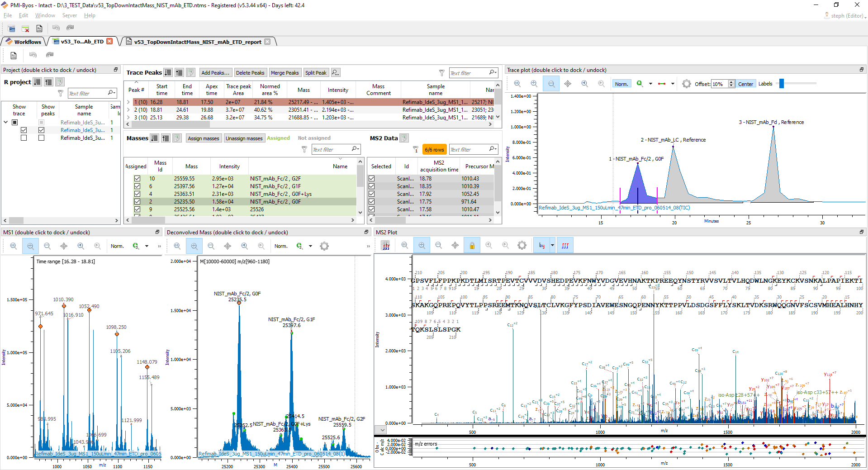This screenshot has height=470, width=868.
Task: Open MS2 Plot settings gear
Action: click(522, 245)
